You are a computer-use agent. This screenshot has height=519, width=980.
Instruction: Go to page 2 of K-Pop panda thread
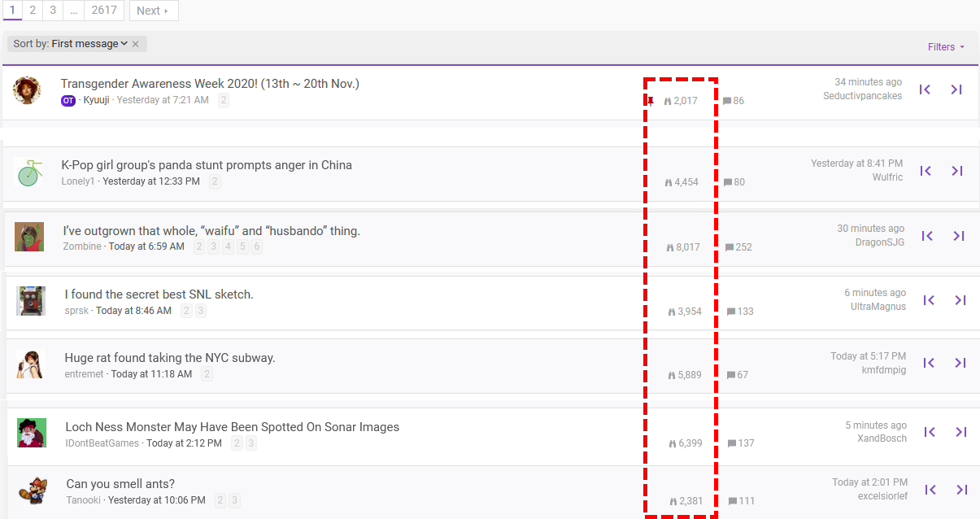pyautogui.click(x=216, y=181)
